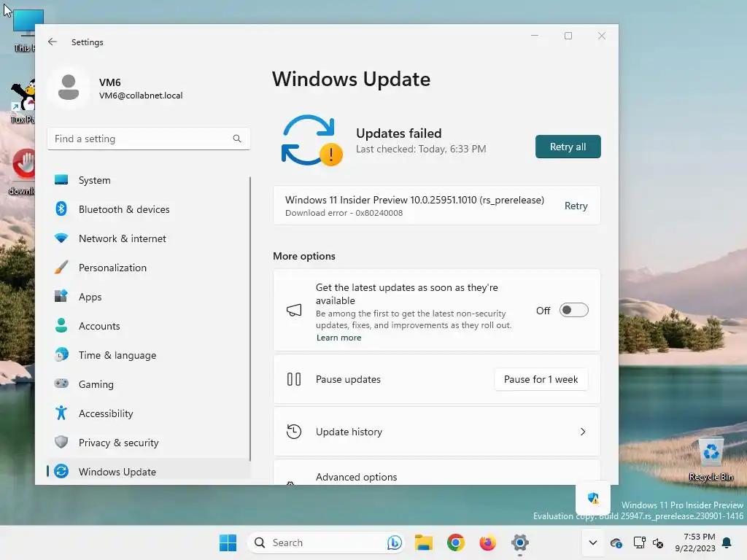Open Accounts settings
Screen dimensions: 747x560
[149, 326]
